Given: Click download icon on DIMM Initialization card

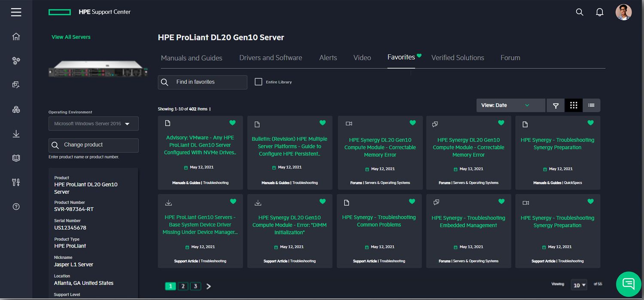Looking at the screenshot, I should click(x=258, y=203).
